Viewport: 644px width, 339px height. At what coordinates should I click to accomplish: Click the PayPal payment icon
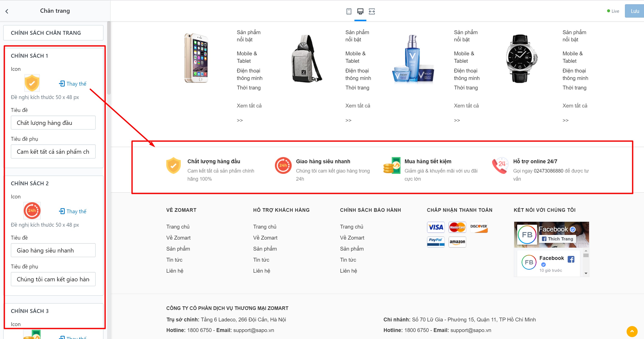pyautogui.click(x=436, y=241)
